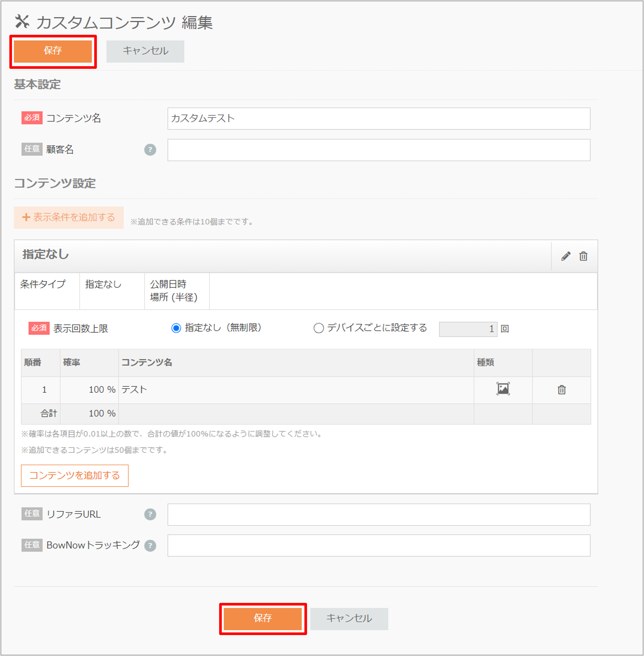Click the display count number field showing 1
The image size is (644, 656).
click(468, 329)
